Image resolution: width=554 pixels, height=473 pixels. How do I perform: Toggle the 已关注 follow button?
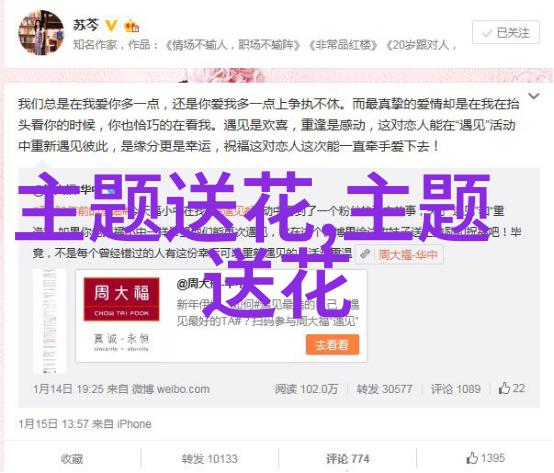(x=506, y=32)
